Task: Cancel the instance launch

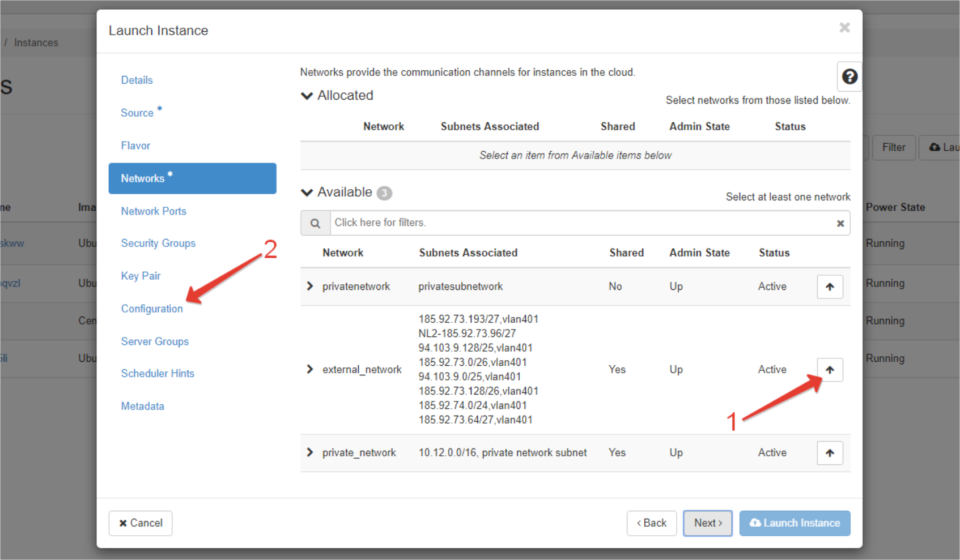Action: point(141,523)
